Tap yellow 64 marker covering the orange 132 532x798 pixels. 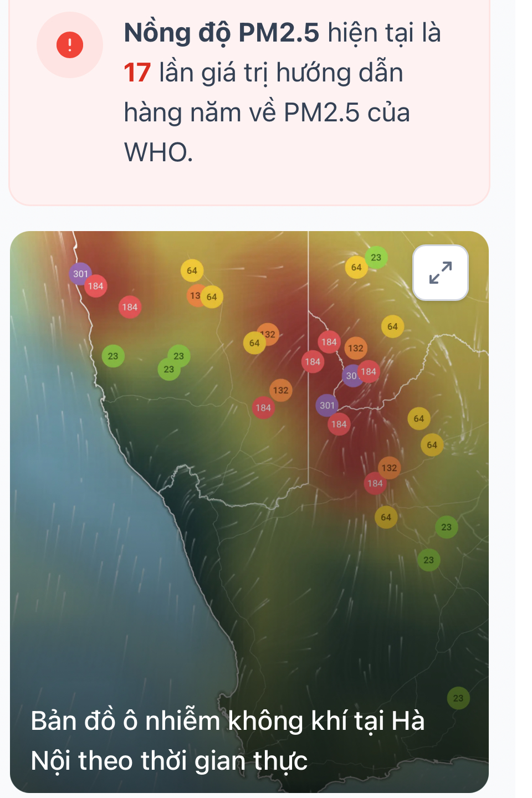pyautogui.click(x=254, y=343)
